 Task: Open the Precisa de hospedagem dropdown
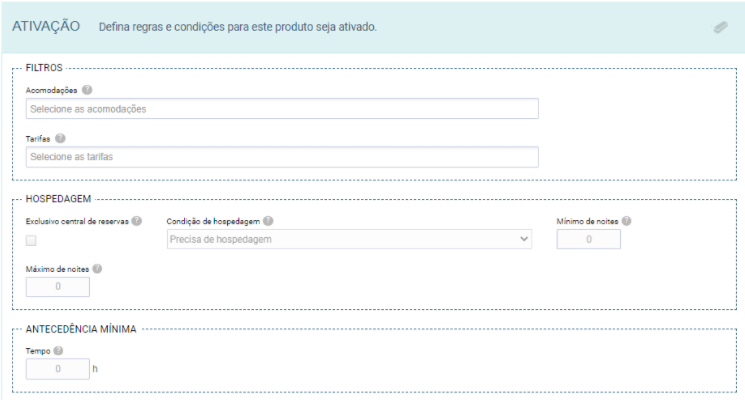tap(349, 239)
